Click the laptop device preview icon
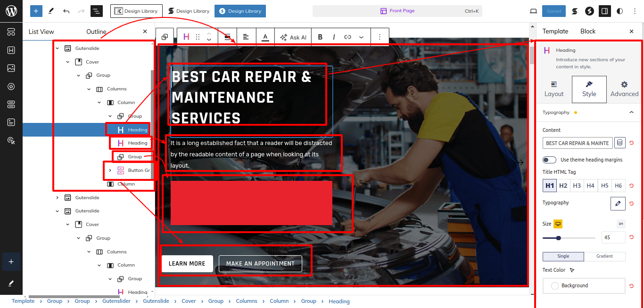 pos(534,11)
